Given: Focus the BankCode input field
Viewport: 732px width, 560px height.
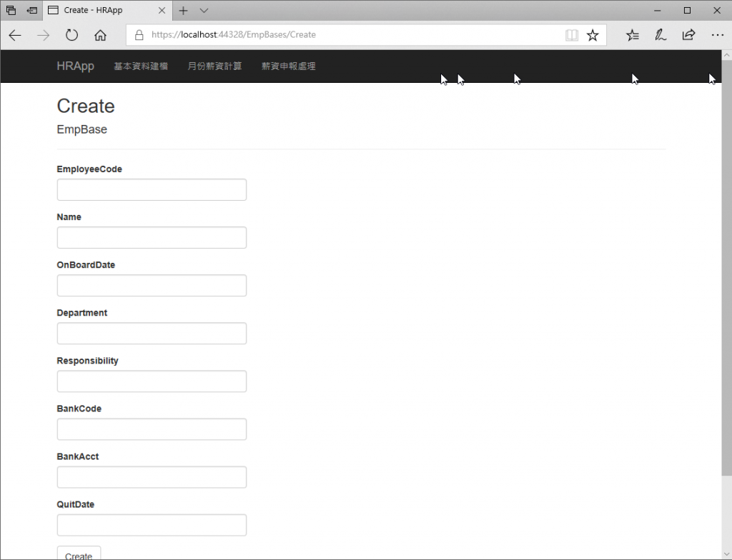Looking at the screenshot, I should point(152,429).
